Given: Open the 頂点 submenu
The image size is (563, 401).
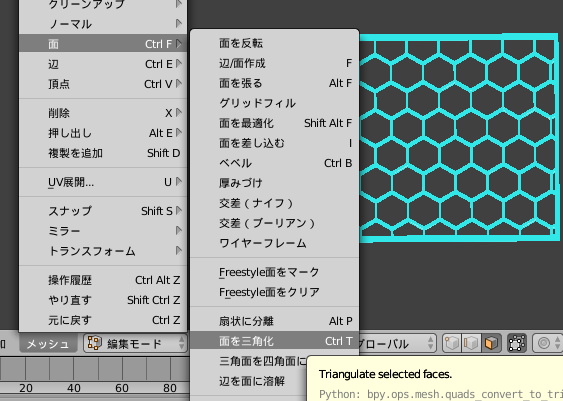Looking at the screenshot, I should click(x=103, y=84).
